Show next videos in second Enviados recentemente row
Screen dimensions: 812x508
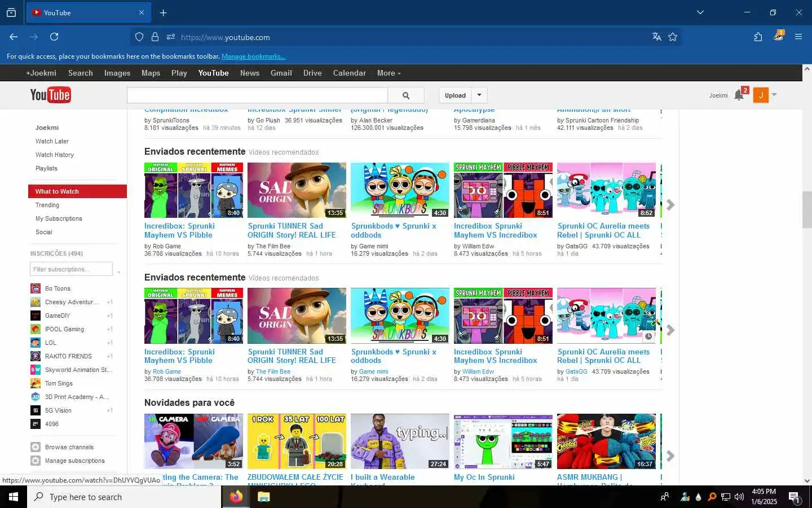(670, 330)
